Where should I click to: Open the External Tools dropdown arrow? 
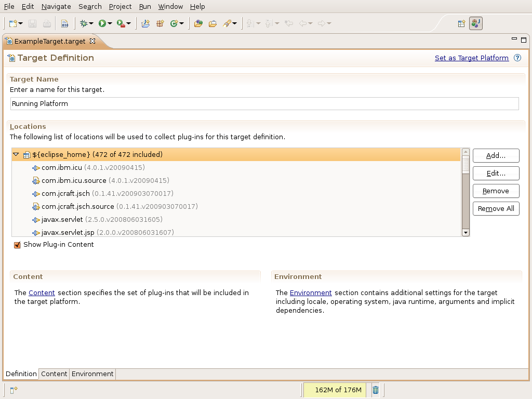129,23
